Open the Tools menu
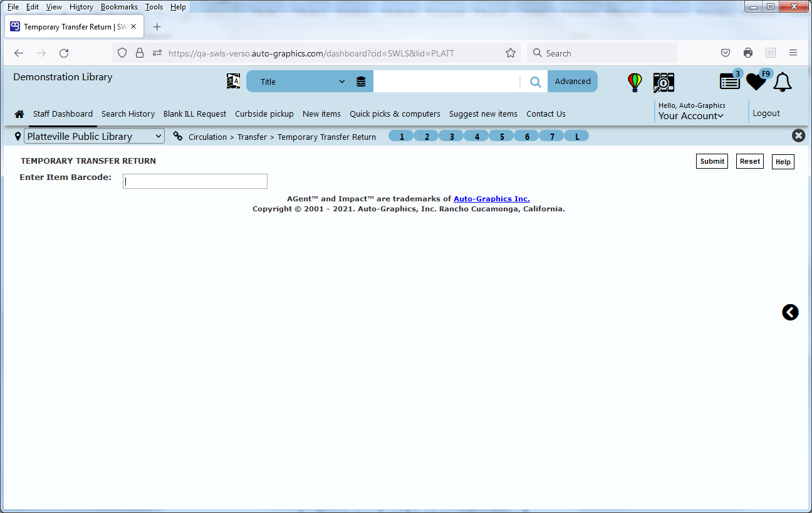 [154, 7]
